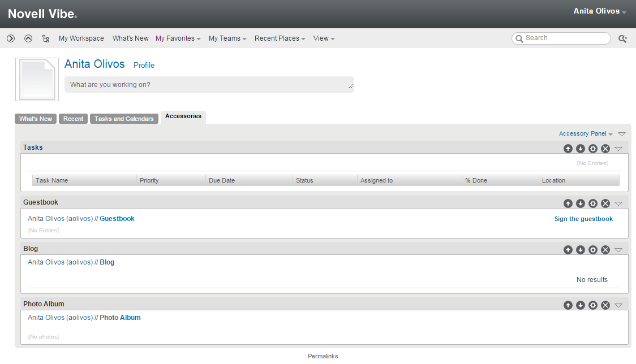The image size is (636, 364).
Task: Move the Blog accessory up
Action: 568,250
